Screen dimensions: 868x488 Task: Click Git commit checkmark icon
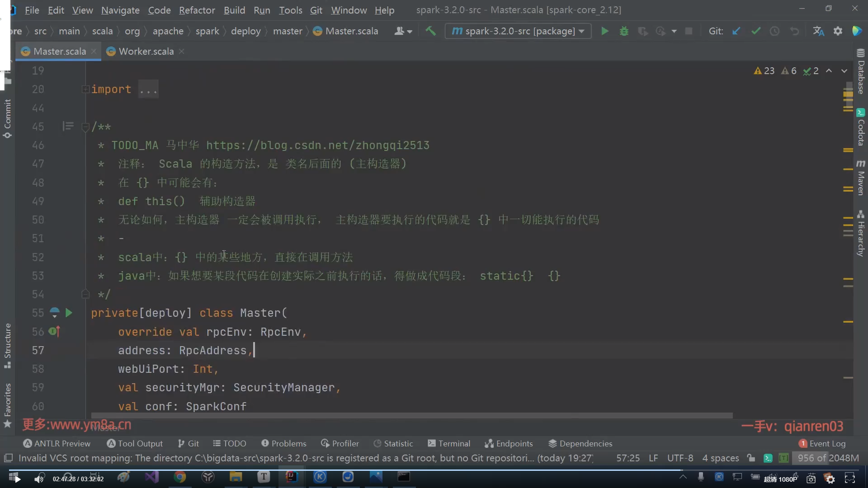[756, 31]
